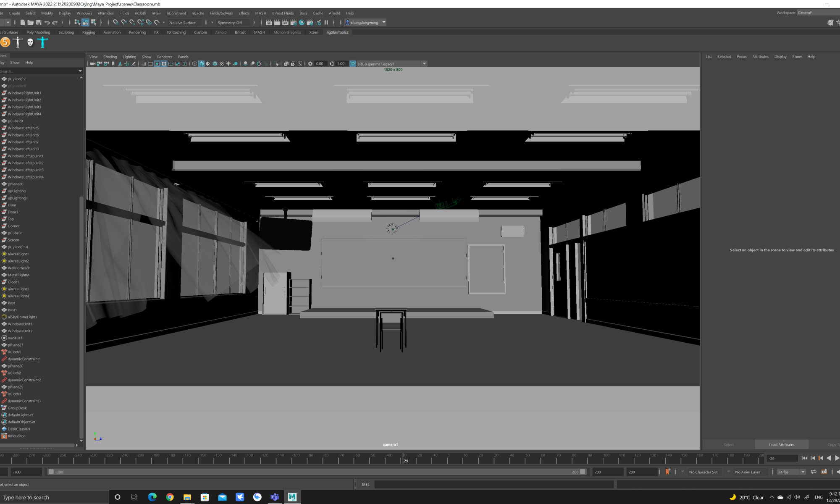Screen dimensions: 840x504
Task: Toggle the viewport grid display
Action: click(144, 64)
